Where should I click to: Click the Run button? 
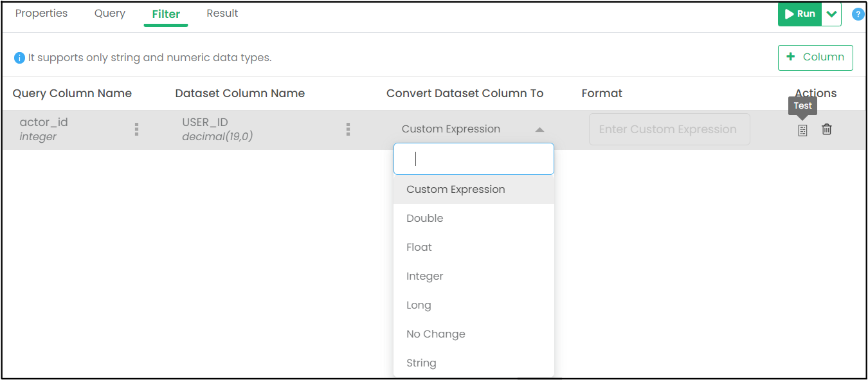(x=800, y=14)
